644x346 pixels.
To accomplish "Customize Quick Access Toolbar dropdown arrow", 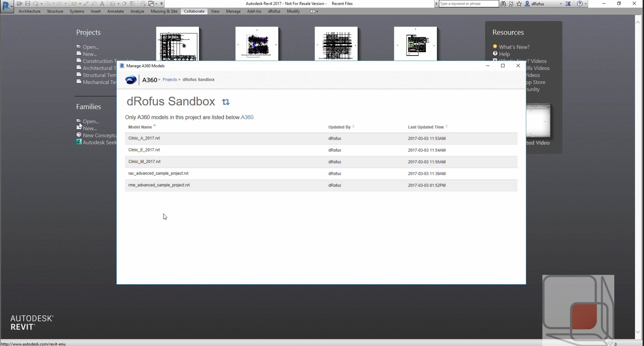I will (162, 3).
